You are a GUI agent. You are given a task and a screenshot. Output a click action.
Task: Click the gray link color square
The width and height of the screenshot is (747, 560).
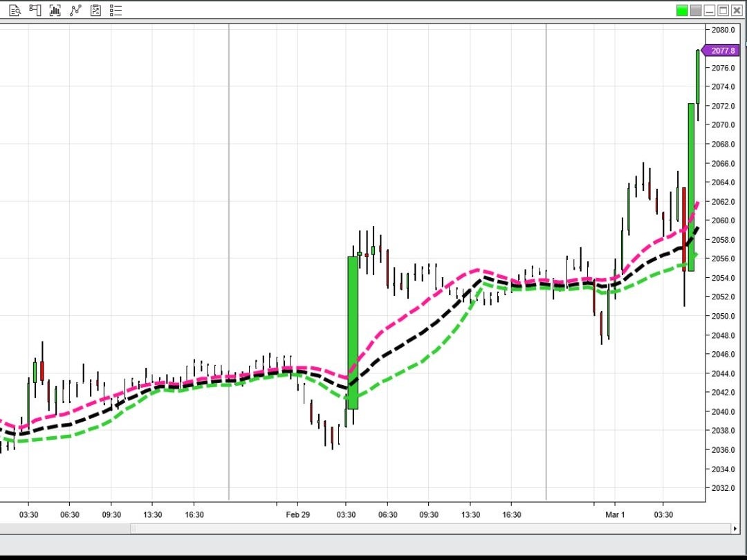[x=695, y=10]
